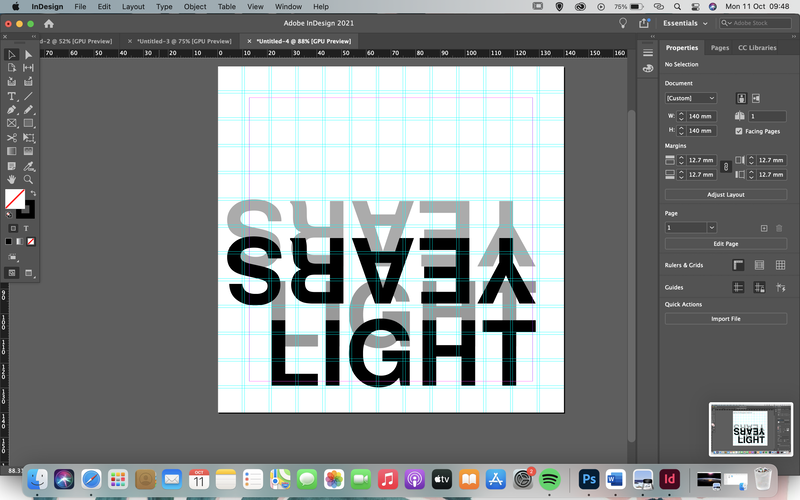
Task: Open the Essentials workspace switcher
Action: tap(685, 23)
